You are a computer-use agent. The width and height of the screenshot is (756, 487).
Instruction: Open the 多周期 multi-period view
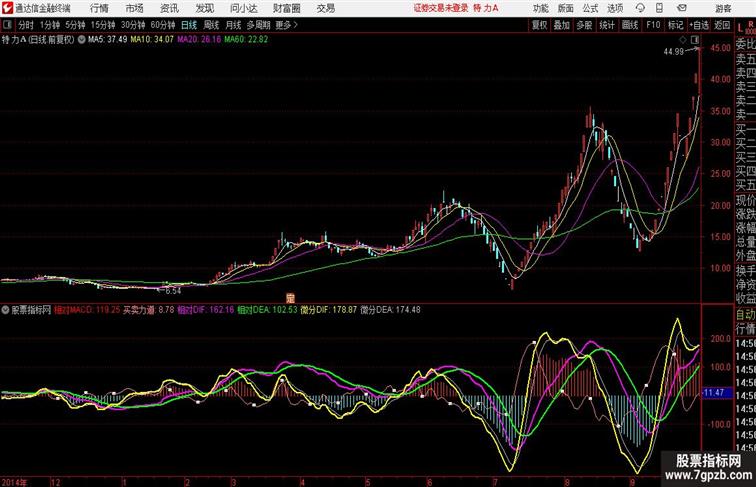pyautogui.click(x=258, y=25)
